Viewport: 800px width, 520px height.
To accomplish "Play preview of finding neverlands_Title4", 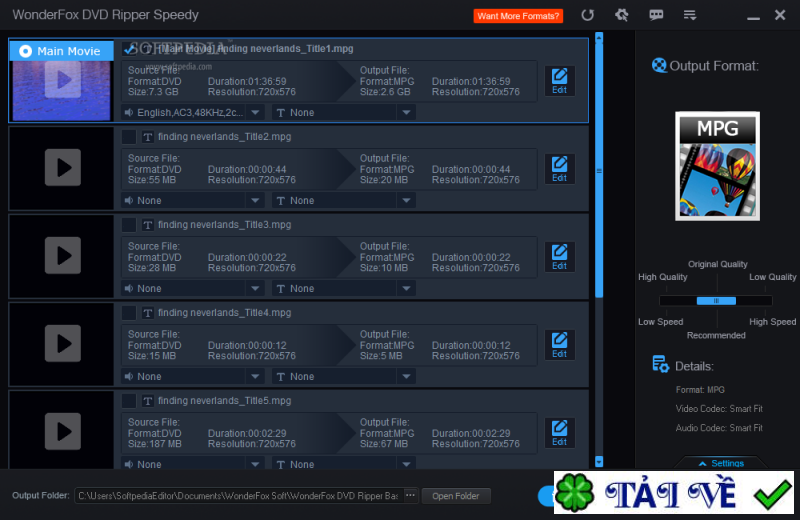I will 62,343.
